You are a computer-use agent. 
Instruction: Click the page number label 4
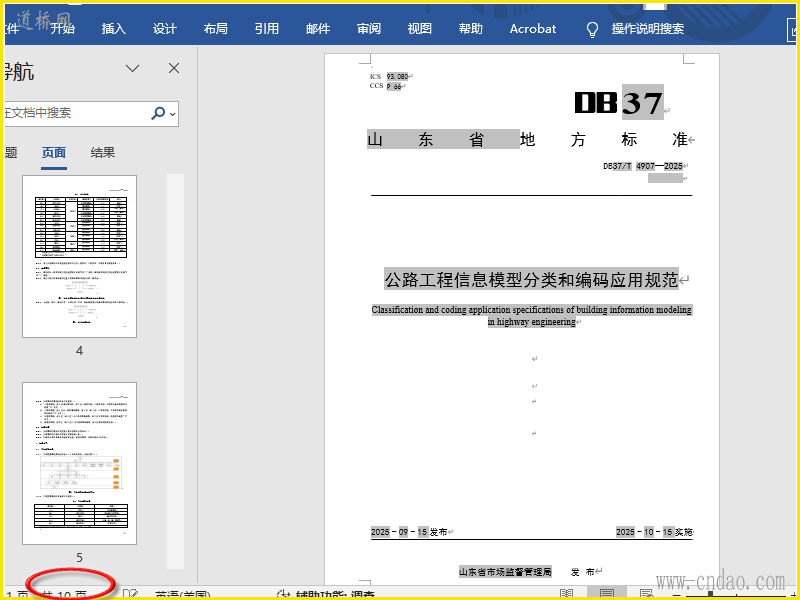(80, 351)
